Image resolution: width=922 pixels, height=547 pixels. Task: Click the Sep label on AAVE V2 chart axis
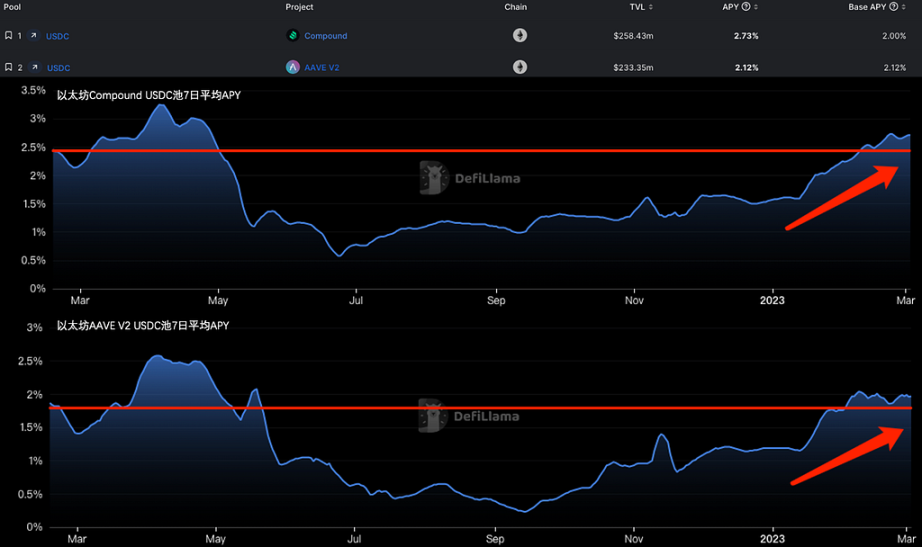pos(495,539)
